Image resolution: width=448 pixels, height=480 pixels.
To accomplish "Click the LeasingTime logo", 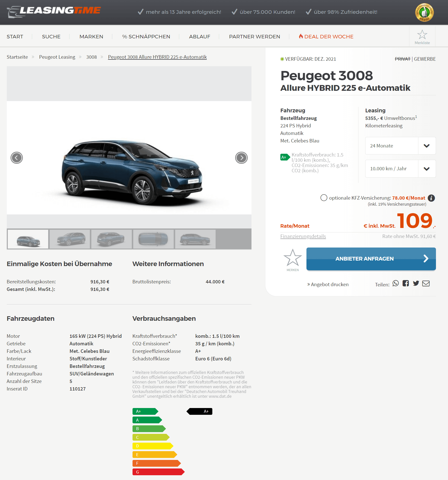I will 54,12.
